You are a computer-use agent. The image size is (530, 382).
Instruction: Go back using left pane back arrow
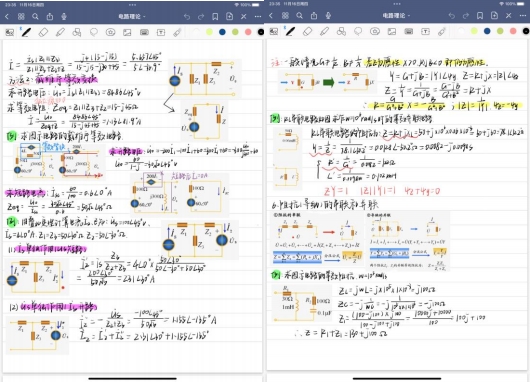(x=7, y=16)
